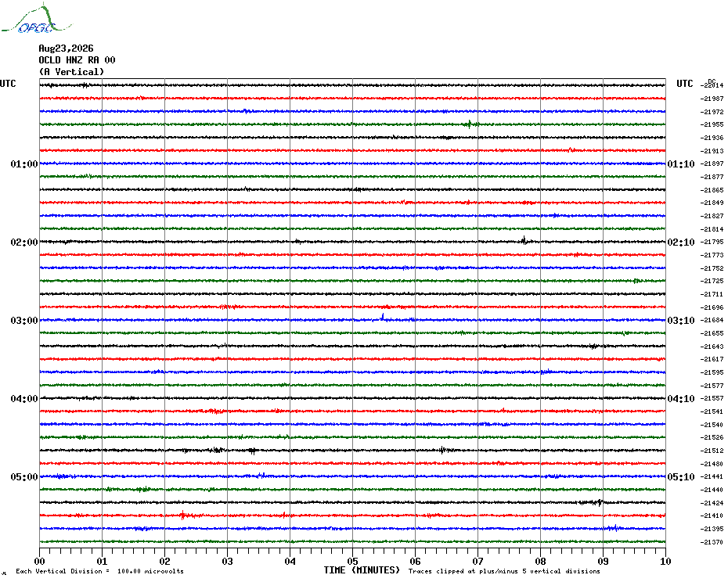Viewport: 728px width, 582px height.
Task: Click the DC offset value -21696
Action: (x=712, y=307)
